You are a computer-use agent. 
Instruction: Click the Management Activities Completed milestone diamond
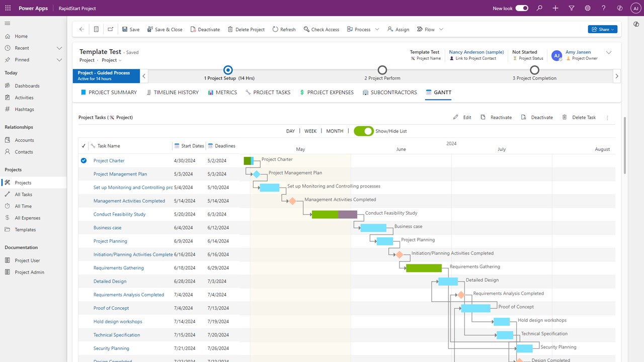292,201
